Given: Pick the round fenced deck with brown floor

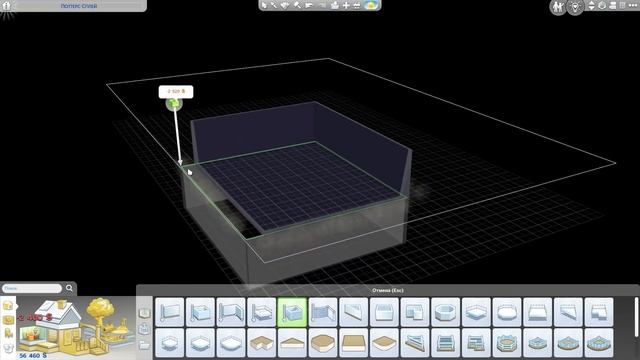Looking at the screenshot, I should coord(507,343).
